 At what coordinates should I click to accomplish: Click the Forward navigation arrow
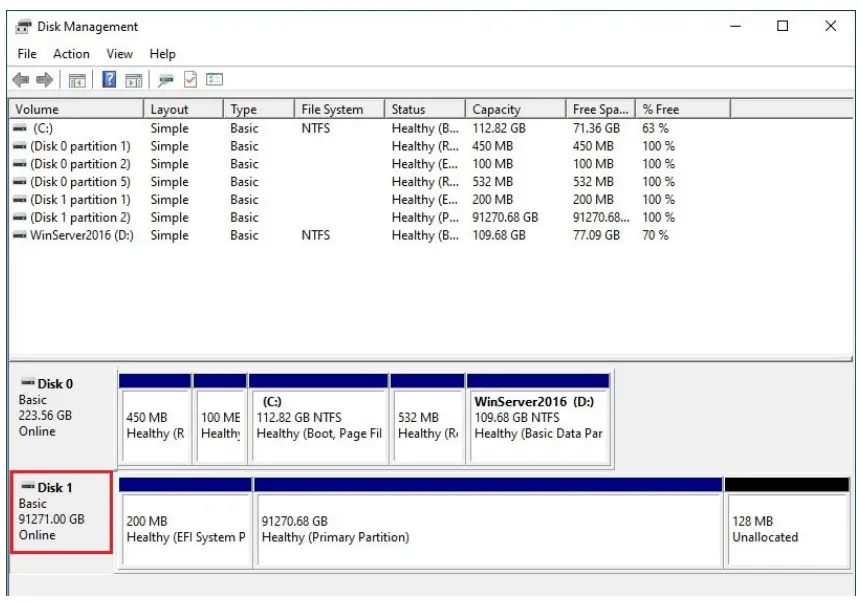tap(44, 80)
